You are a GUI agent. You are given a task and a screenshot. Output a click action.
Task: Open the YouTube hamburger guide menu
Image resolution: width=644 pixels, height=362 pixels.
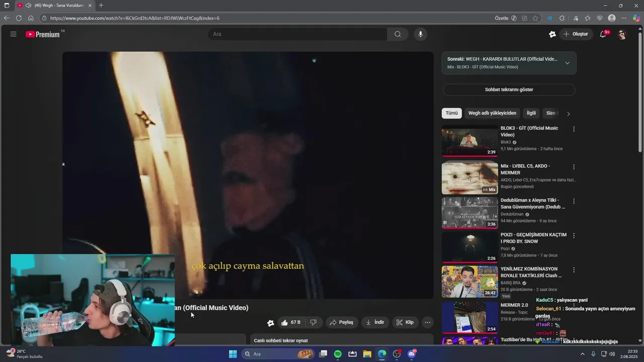[13, 34]
